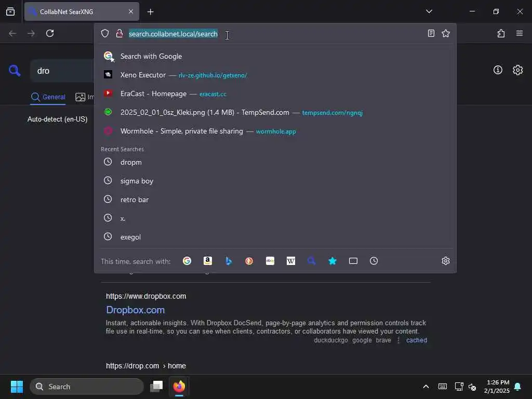Click the SearXNG search box containing 'dro'

(x=63, y=71)
